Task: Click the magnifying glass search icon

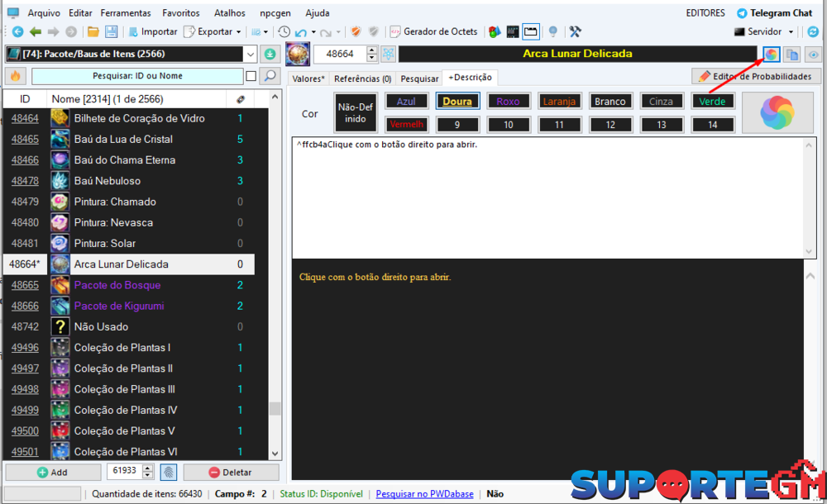Action: coord(270,76)
